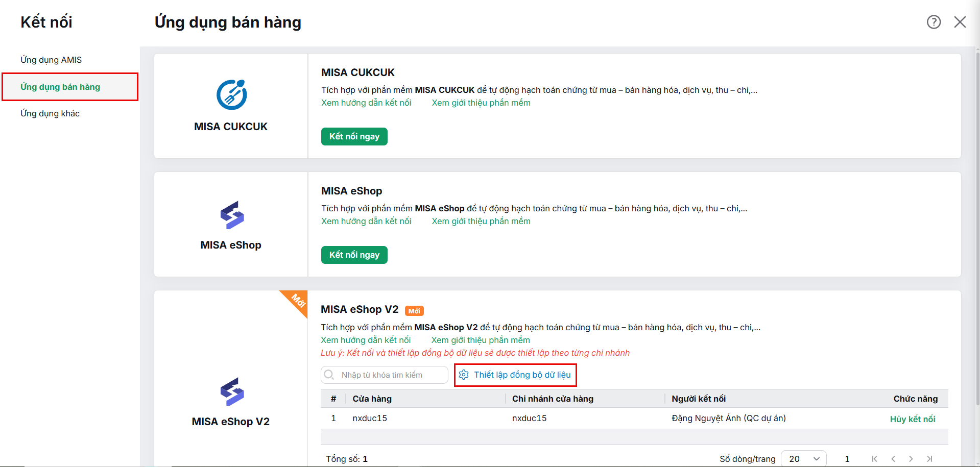
Task: Click the MISA eShop logo icon
Action: tap(232, 215)
